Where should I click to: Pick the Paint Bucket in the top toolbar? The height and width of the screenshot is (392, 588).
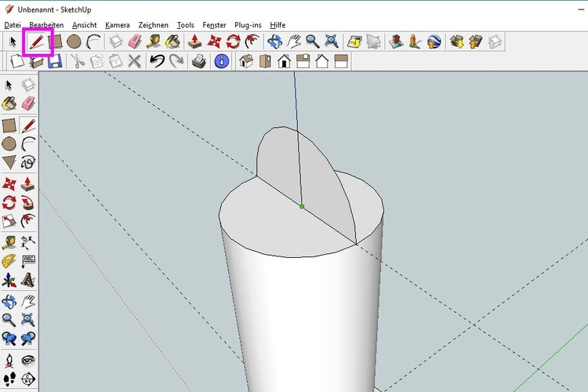click(x=172, y=42)
